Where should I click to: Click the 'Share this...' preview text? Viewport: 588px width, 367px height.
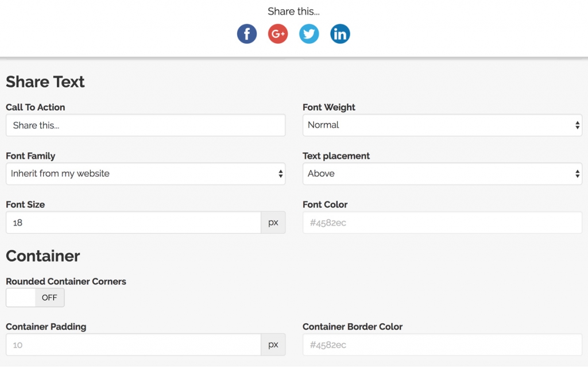[x=293, y=11]
